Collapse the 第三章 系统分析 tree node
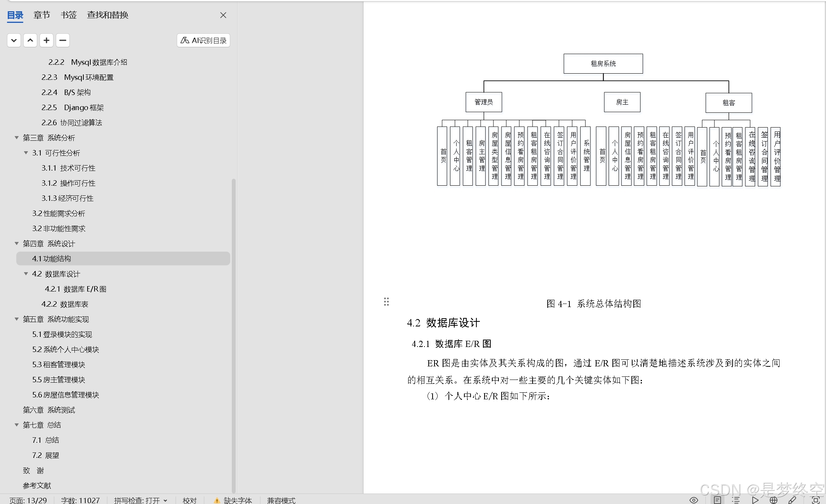The image size is (826, 504). 17,138
